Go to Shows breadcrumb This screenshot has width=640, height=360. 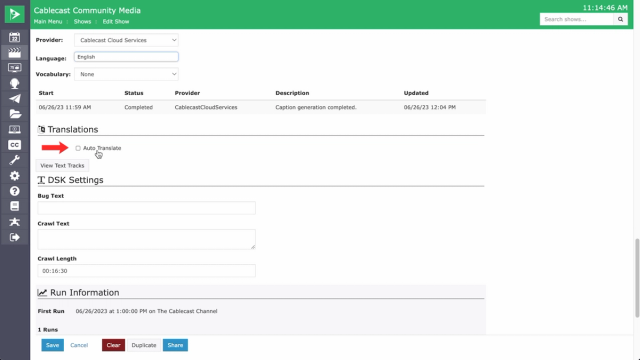click(x=82, y=22)
